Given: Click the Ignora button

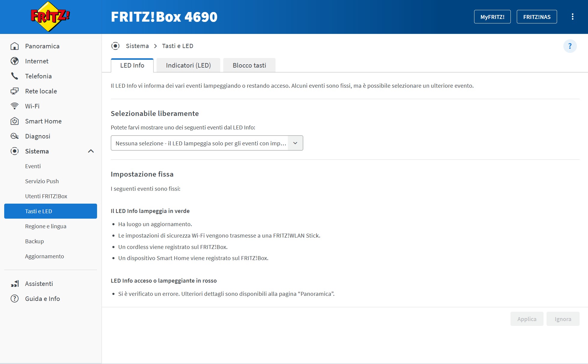Looking at the screenshot, I should [x=563, y=319].
